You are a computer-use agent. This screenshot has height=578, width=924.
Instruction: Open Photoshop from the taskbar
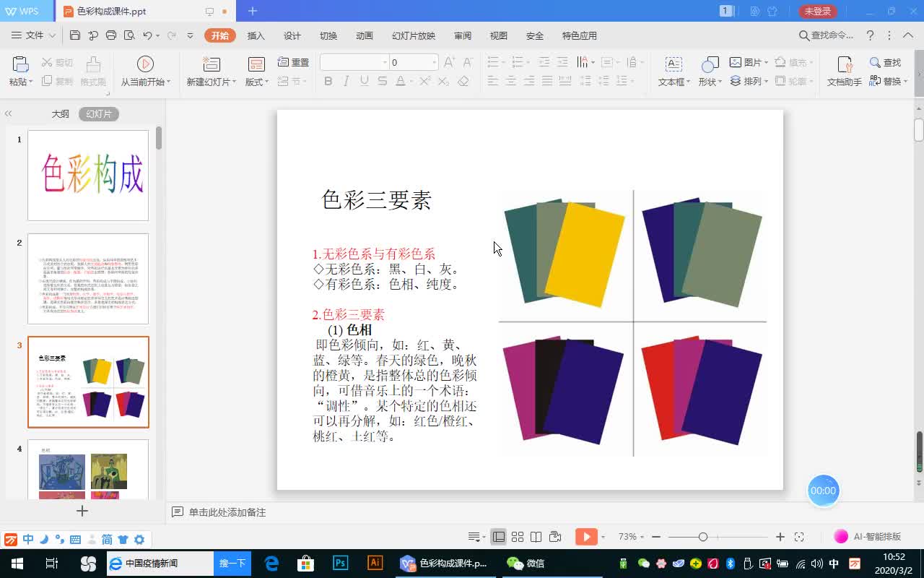(x=340, y=564)
